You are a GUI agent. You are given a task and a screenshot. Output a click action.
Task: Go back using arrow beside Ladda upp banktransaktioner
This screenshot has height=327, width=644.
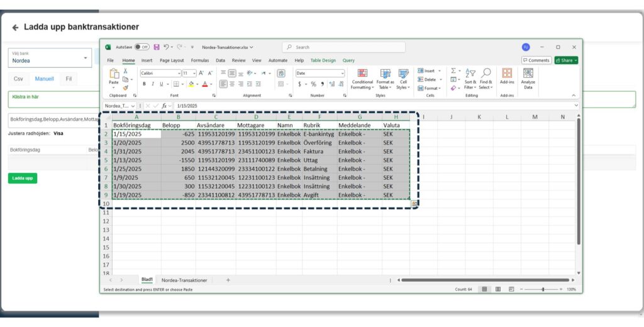(16, 28)
